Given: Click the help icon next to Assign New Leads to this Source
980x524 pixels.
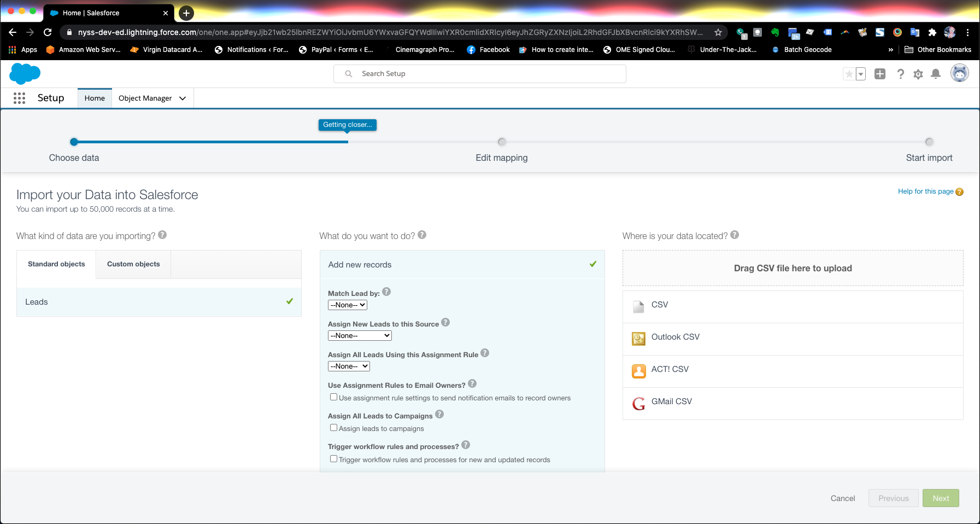Looking at the screenshot, I should coord(445,322).
